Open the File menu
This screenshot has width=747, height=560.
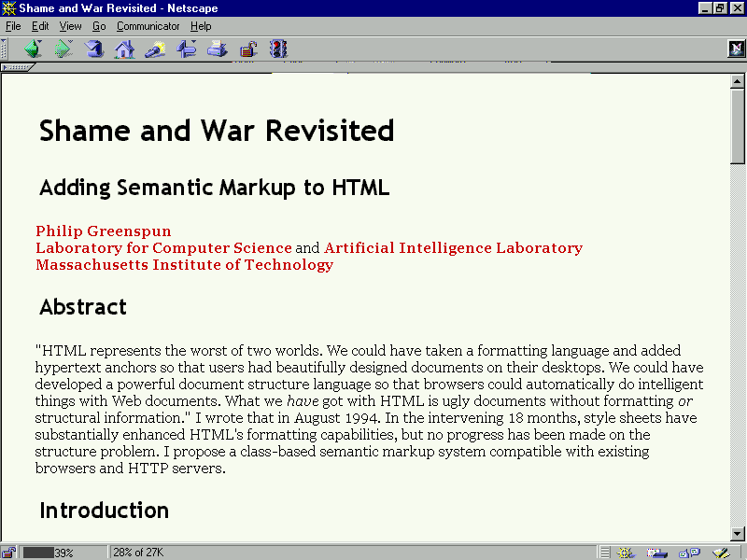pos(13,26)
